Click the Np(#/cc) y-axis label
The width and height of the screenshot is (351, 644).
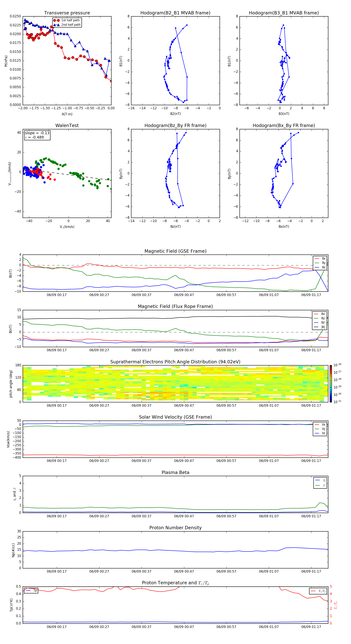click(x=13, y=550)
